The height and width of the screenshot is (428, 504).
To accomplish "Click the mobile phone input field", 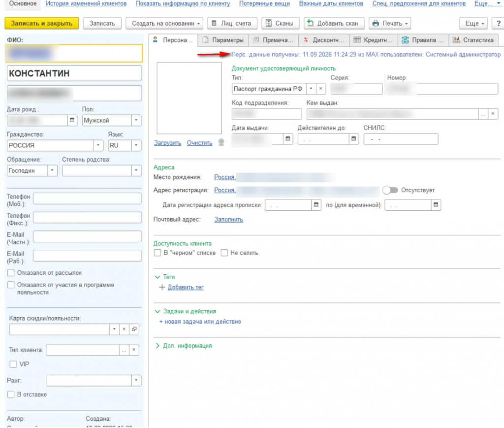I will 87,198.
